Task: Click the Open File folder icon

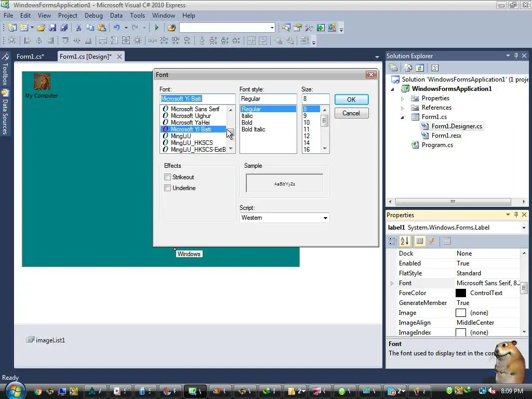Action: [41, 28]
